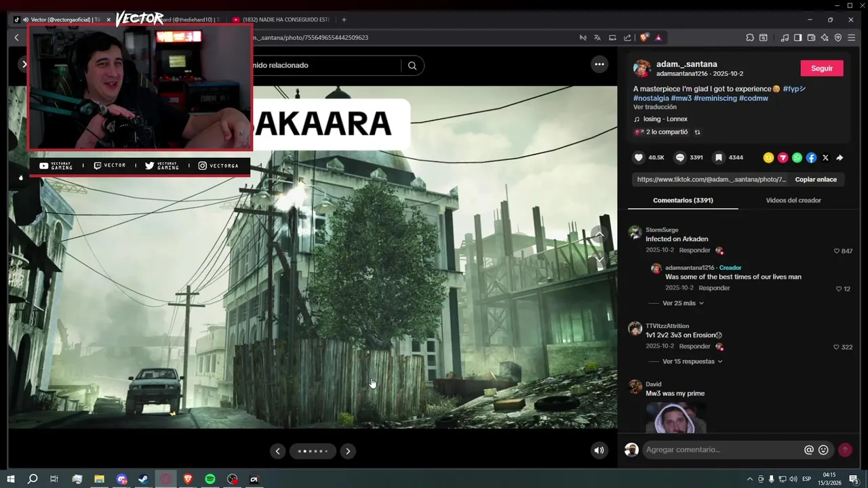The image size is (868, 488).
Task: Open Spotify from the taskbar
Action: (x=210, y=479)
